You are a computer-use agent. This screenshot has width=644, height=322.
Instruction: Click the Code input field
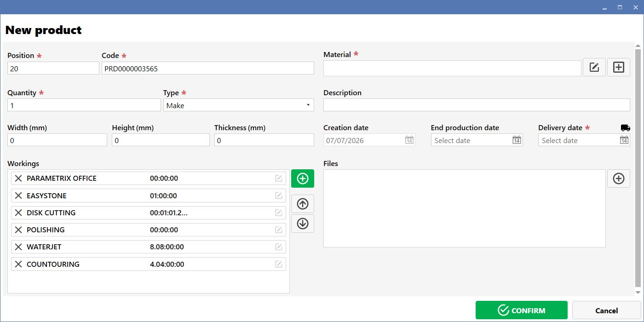click(208, 68)
